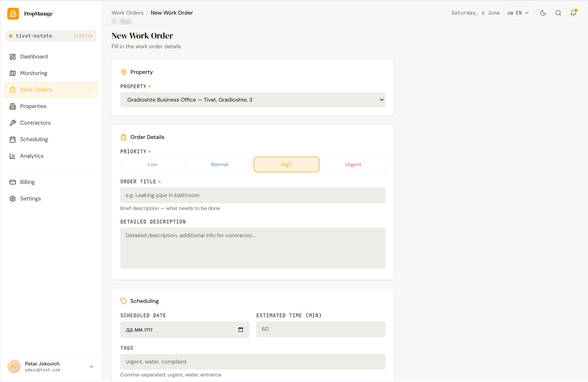Screen dimensions: 588x382
Task: Select Urgent priority
Action: pyautogui.click(x=353, y=164)
